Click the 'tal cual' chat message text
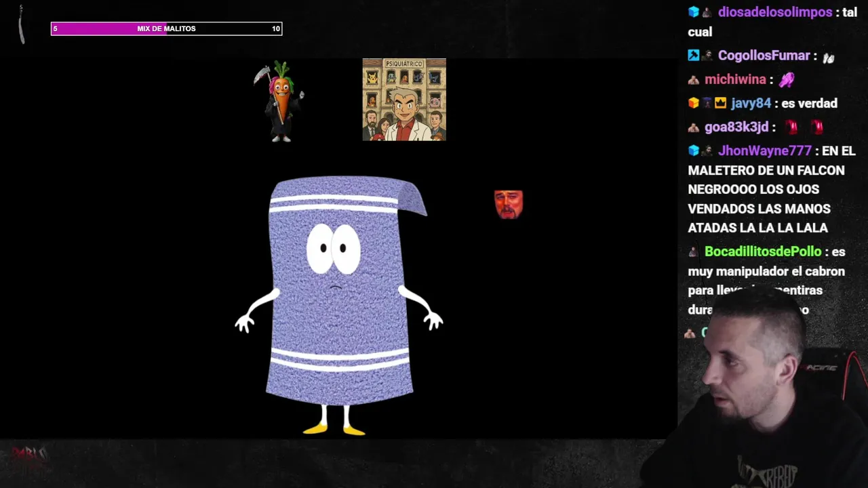The height and width of the screenshot is (488, 868). (x=772, y=22)
